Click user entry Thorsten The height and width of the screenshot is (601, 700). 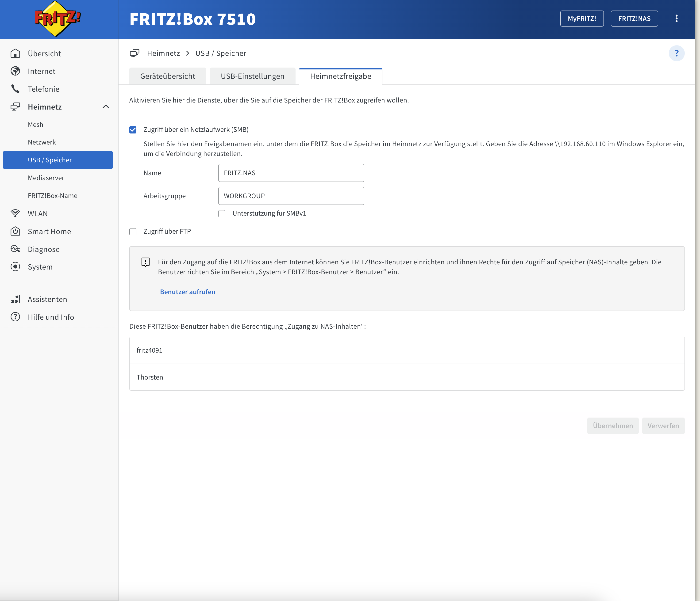[x=407, y=377]
